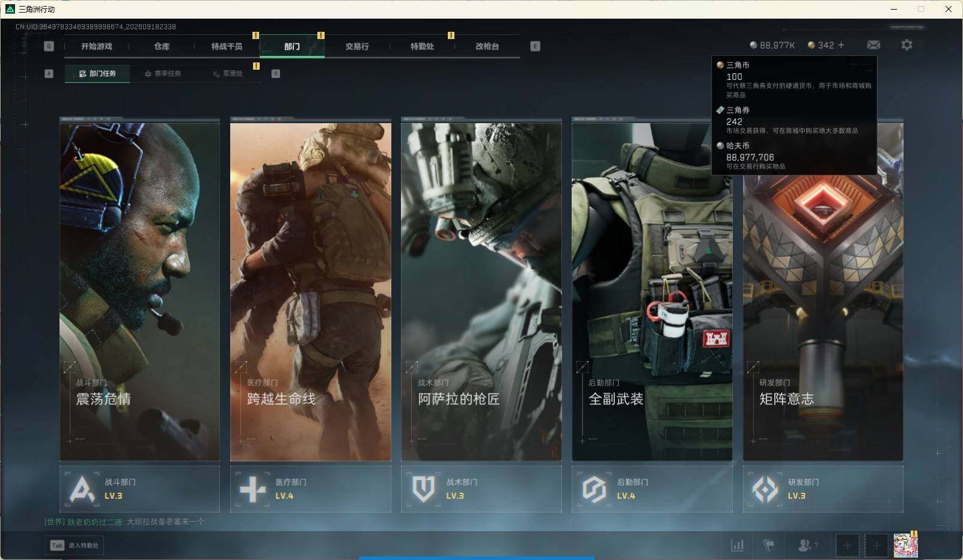
Task: Click the 医疗部门 LV.4 department button
Action: (x=311, y=489)
